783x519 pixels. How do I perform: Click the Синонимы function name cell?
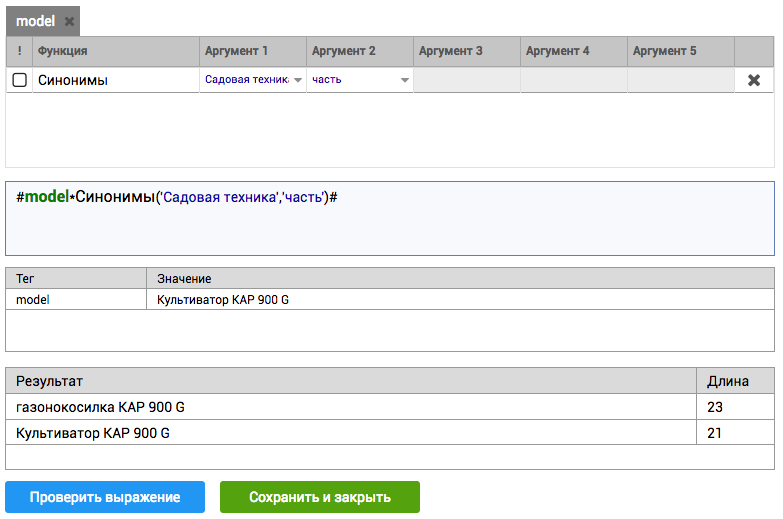click(x=116, y=80)
